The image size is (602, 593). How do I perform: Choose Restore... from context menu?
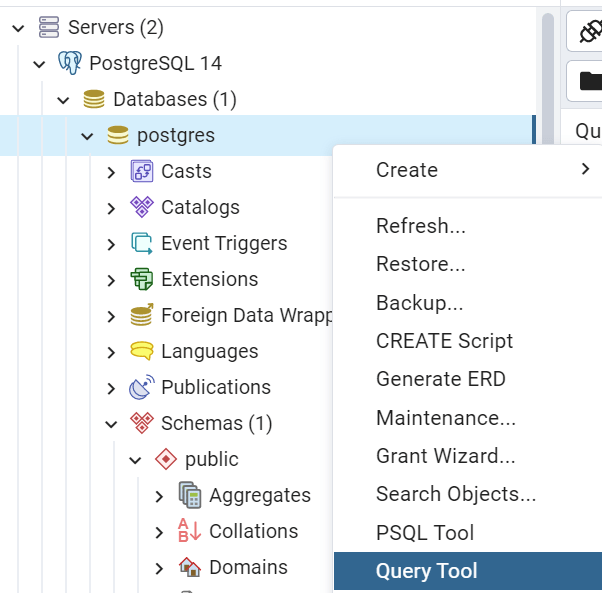click(468, 264)
